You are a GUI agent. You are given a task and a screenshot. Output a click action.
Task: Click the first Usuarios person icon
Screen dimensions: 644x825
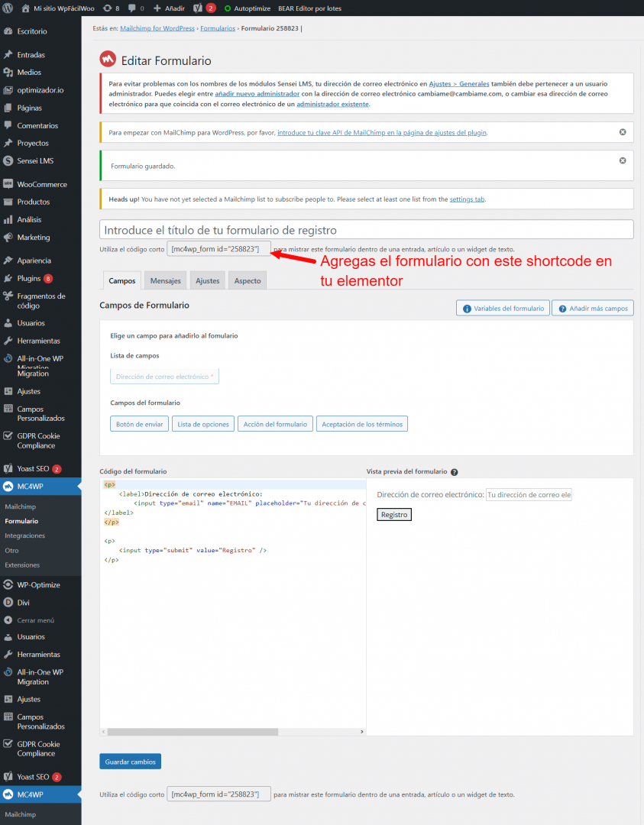(x=8, y=323)
